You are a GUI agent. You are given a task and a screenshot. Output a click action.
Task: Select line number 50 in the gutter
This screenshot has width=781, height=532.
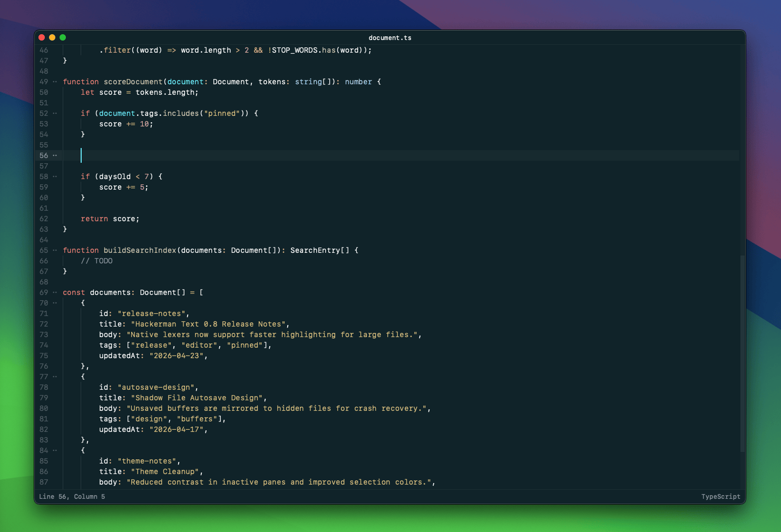tap(44, 92)
